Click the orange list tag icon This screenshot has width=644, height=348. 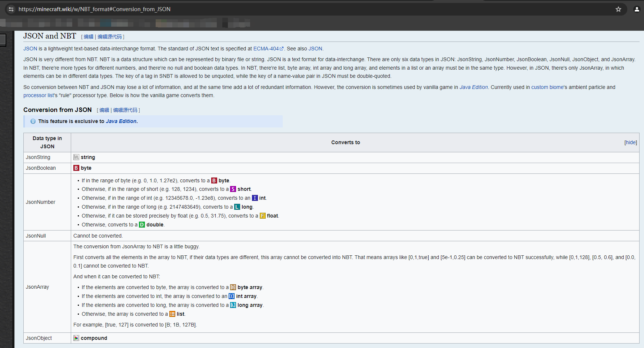[172, 314]
